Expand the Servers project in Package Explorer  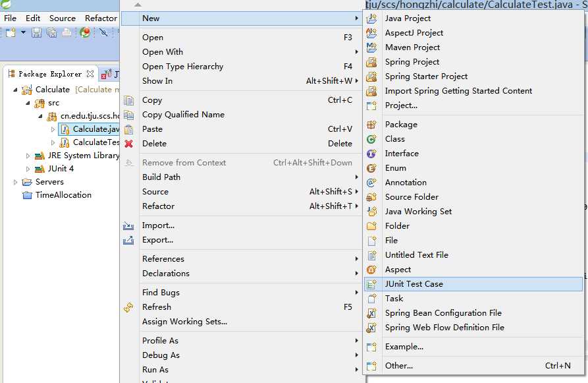point(15,182)
